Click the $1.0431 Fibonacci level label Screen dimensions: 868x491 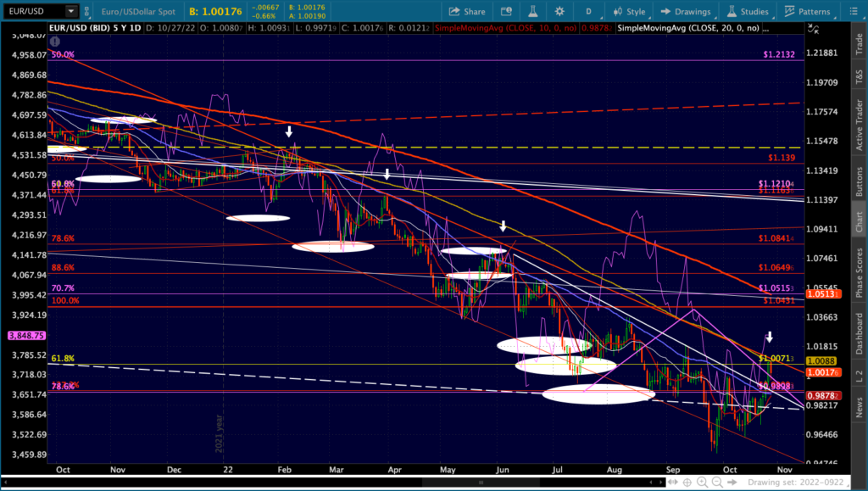(x=780, y=300)
